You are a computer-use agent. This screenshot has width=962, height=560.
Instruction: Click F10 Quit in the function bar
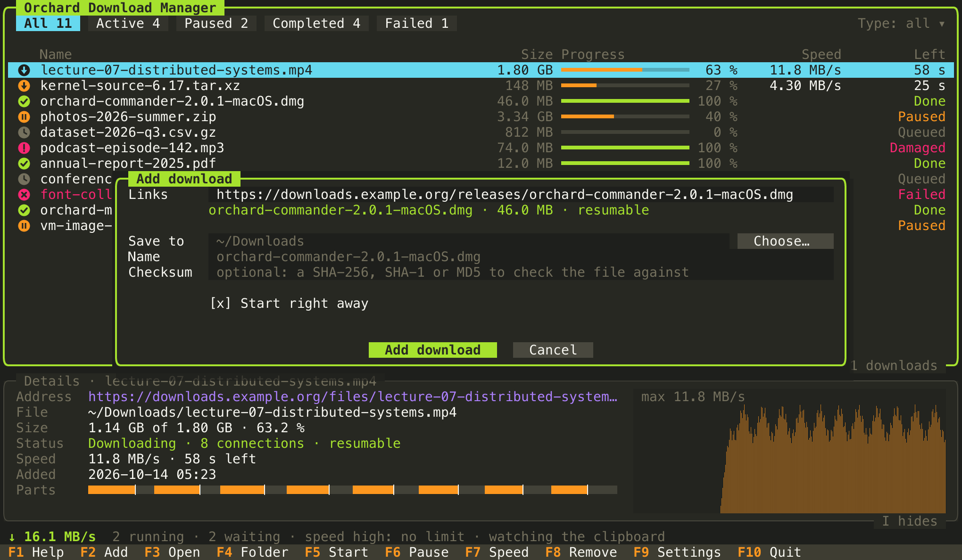pyautogui.click(x=770, y=552)
